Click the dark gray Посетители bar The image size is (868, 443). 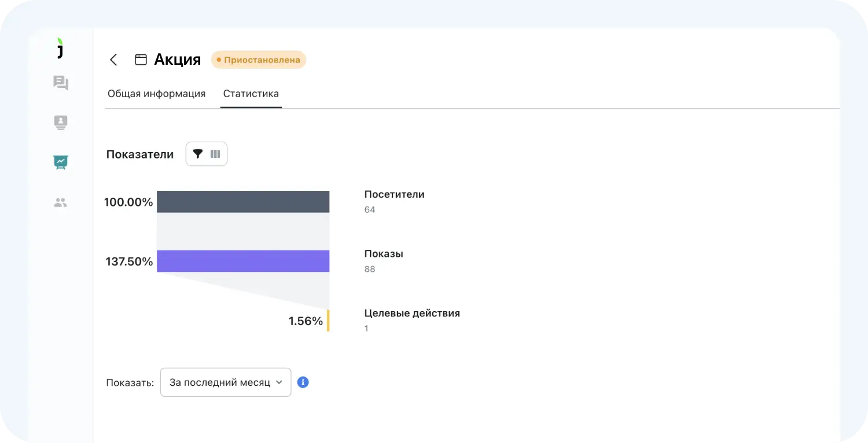243,202
